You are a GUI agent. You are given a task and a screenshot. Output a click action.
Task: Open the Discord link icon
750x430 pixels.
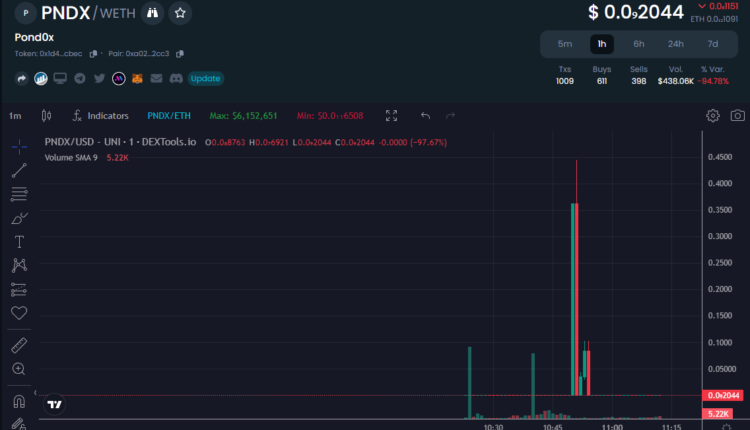(x=175, y=78)
